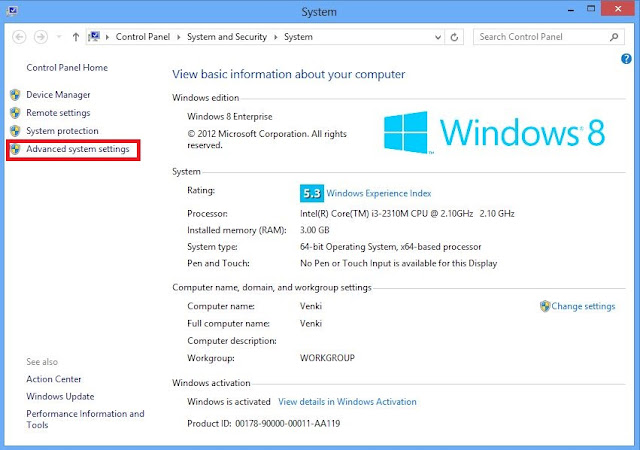This screenshot has width=640, height=450.
Task: Open View details in Windows Activation
Action: pos(347,402)
